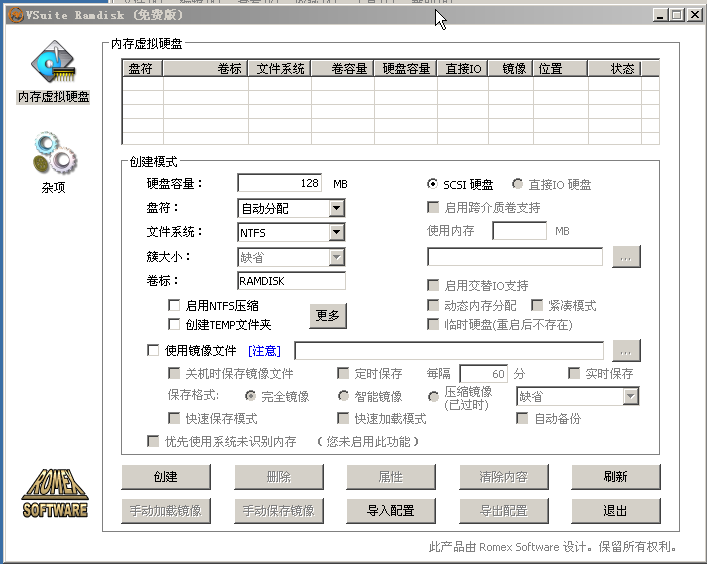Click the cross-media volume path field
Viewport: 707px width, 564px height.
515,257
